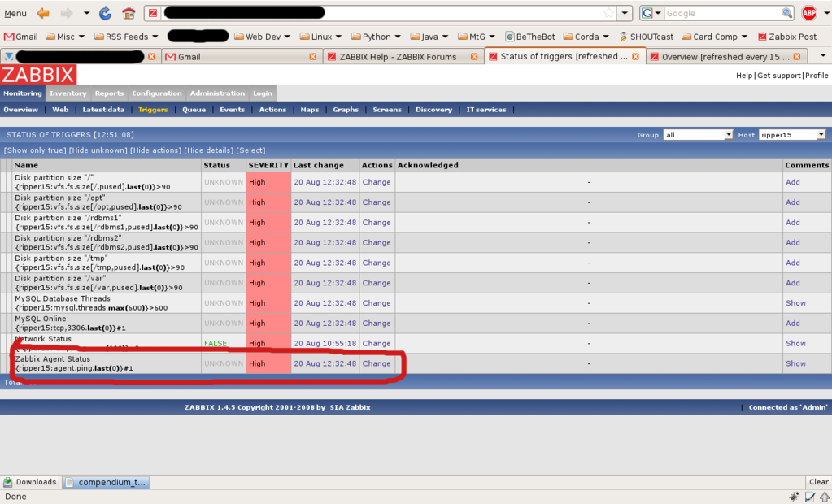
Task: Click the Google search magnifier icon
Action: pyautogui.click(x=786, y=13)
